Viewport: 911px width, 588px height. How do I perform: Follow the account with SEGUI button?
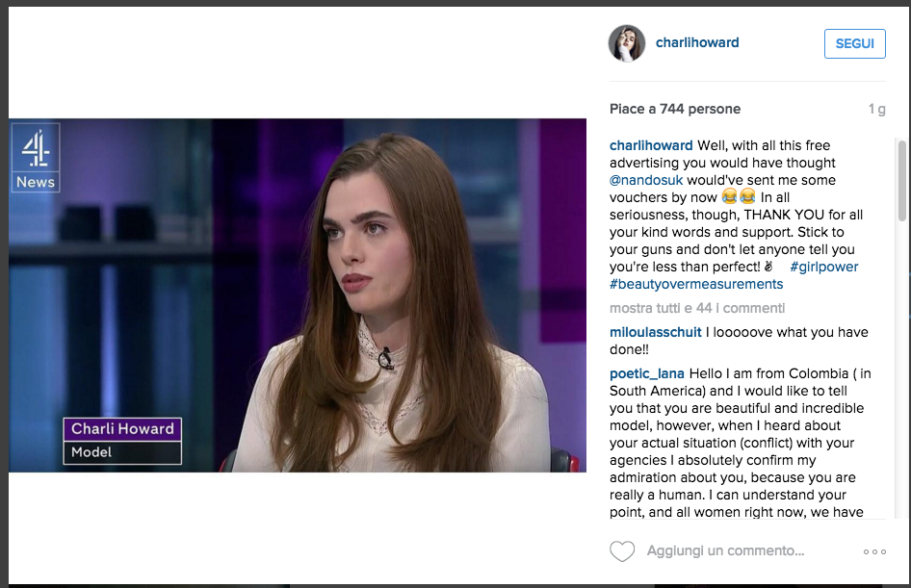point(854,43)
